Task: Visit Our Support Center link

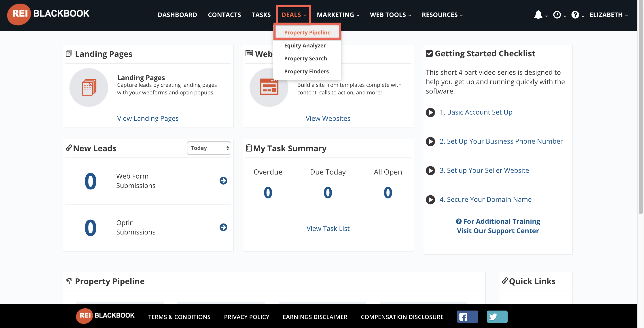Action: coord(498,230)
